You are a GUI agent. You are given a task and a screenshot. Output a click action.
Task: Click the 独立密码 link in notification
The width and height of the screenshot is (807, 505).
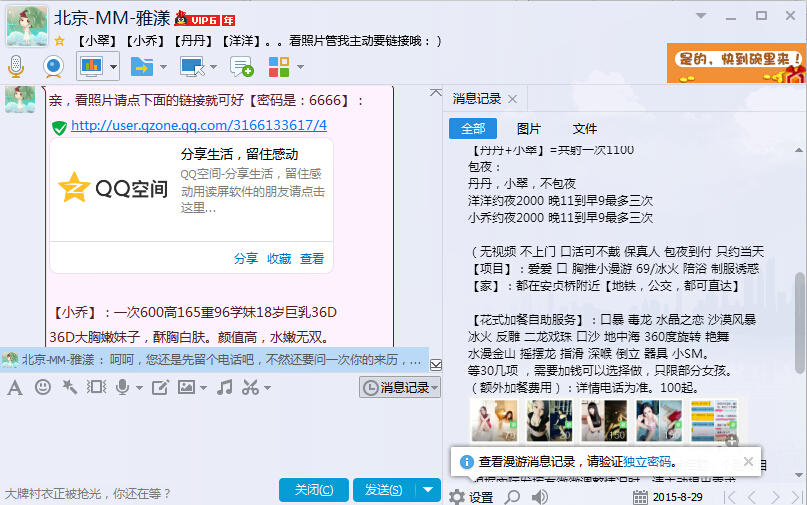point(647,462)
